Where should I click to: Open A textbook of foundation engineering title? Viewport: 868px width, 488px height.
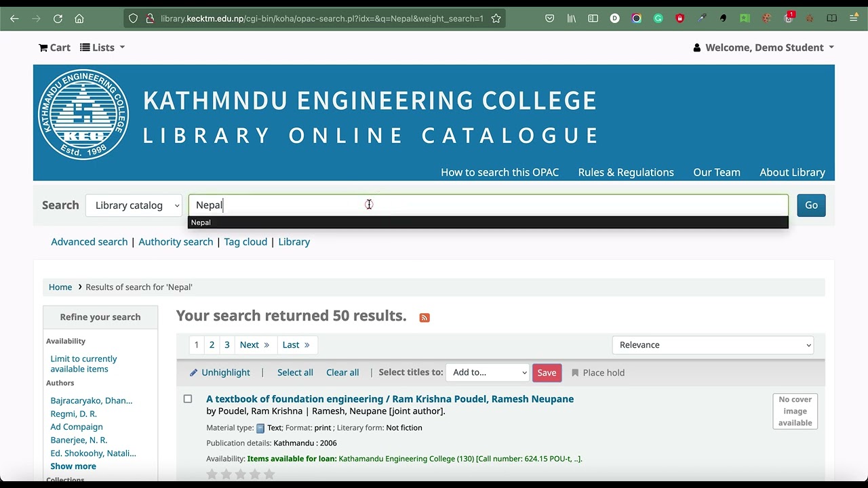[x=390, y=399]
